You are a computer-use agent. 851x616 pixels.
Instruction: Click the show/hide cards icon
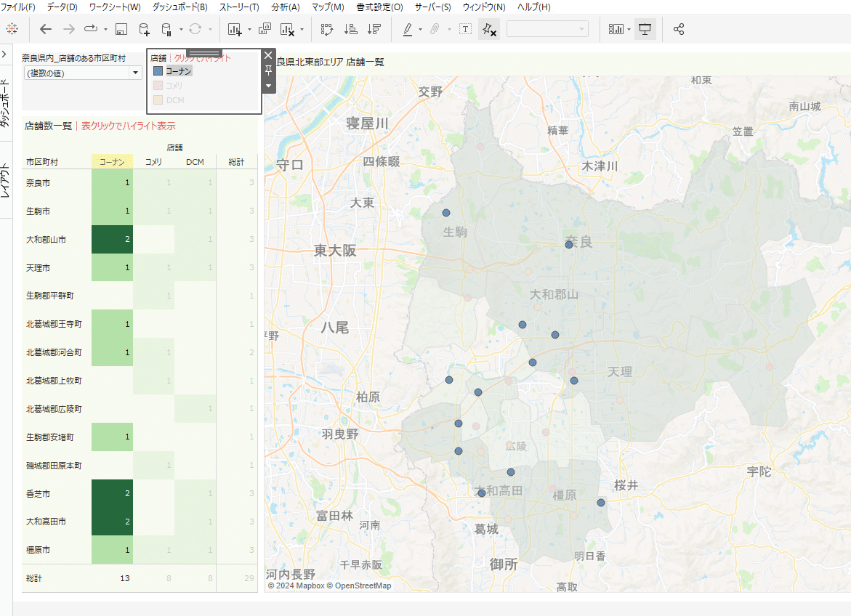616,29
